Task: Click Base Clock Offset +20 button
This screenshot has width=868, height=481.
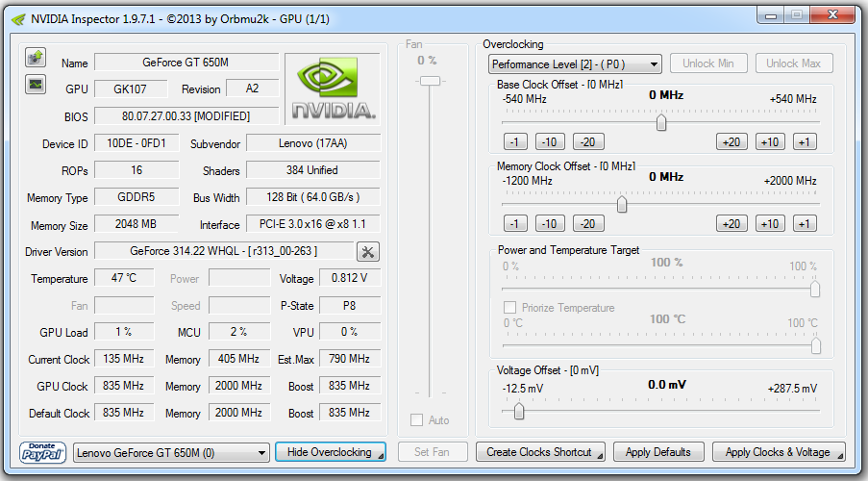Action: [x=732, y=142]
